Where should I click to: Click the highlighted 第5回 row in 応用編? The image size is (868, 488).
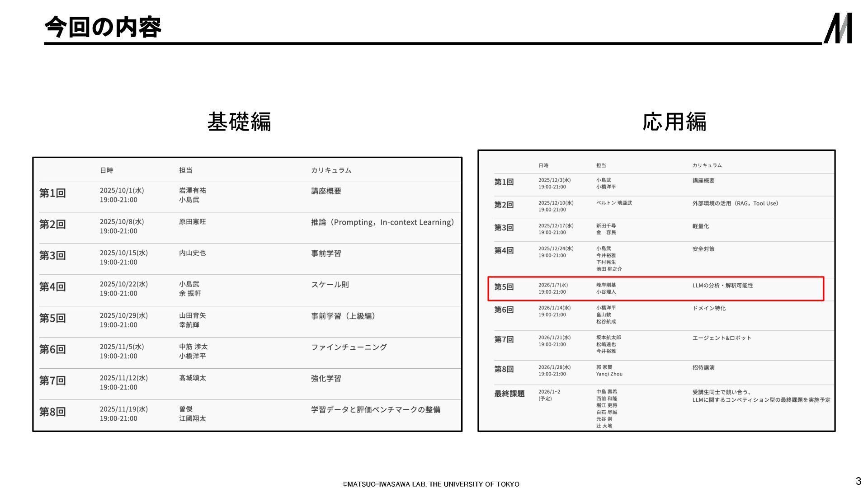656,289
